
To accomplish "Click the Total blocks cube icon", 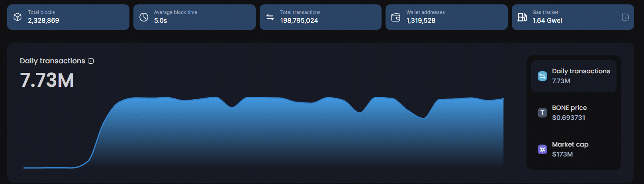I will coord(18,17).
